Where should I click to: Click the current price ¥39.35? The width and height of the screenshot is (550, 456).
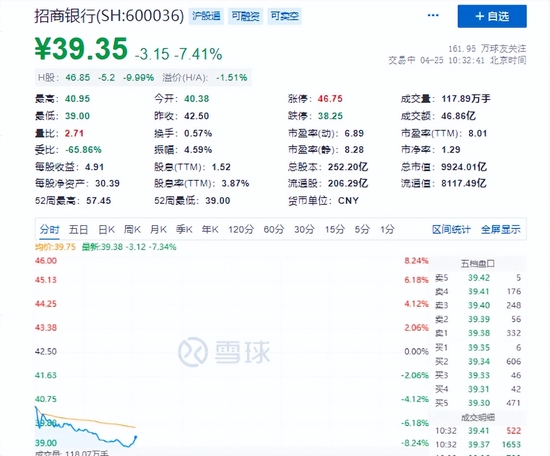point(81,48)
